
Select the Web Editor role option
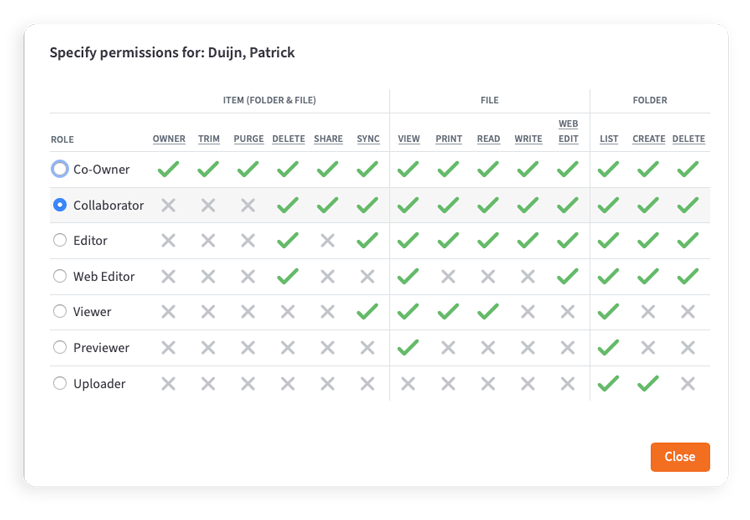(60, 276)
